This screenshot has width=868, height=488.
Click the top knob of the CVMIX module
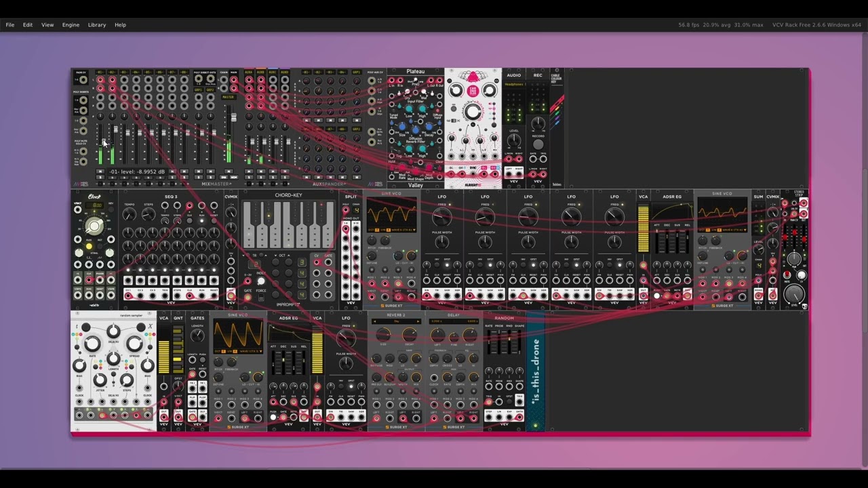[x=231, y=212]
